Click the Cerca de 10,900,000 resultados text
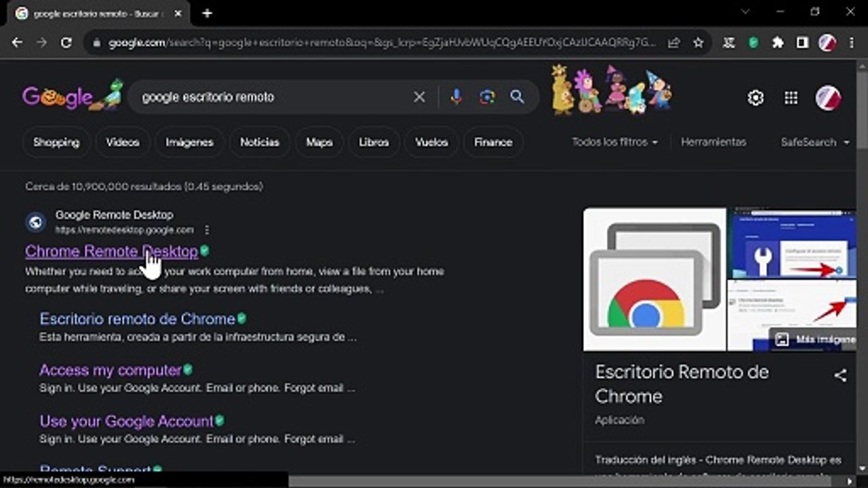 click(144, 186)
